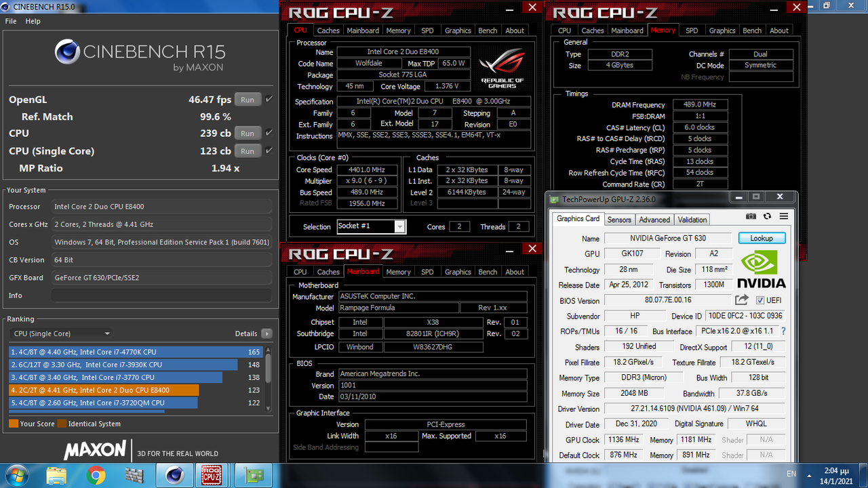This screenshot has width=868, height=488.
Task: Click the Bus Interface question mark icon
Action: pyautogui.click(x=783, y=331)
